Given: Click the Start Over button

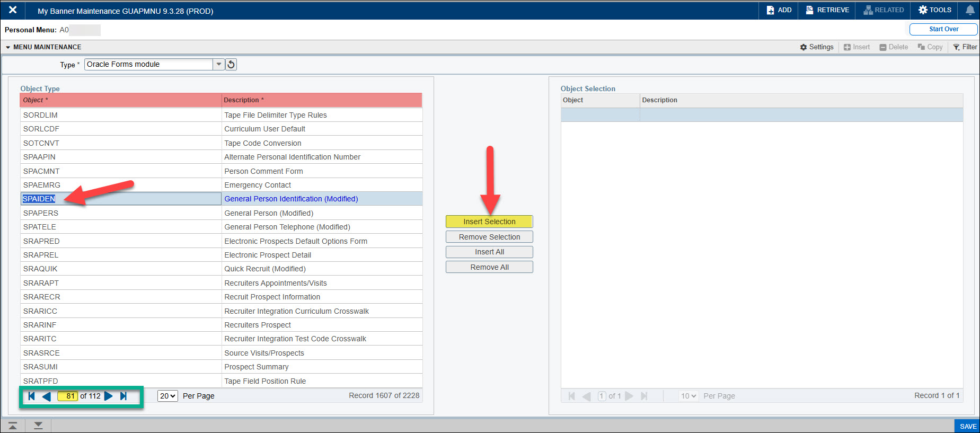Looking at the screenshot, I should click(943, 29).
